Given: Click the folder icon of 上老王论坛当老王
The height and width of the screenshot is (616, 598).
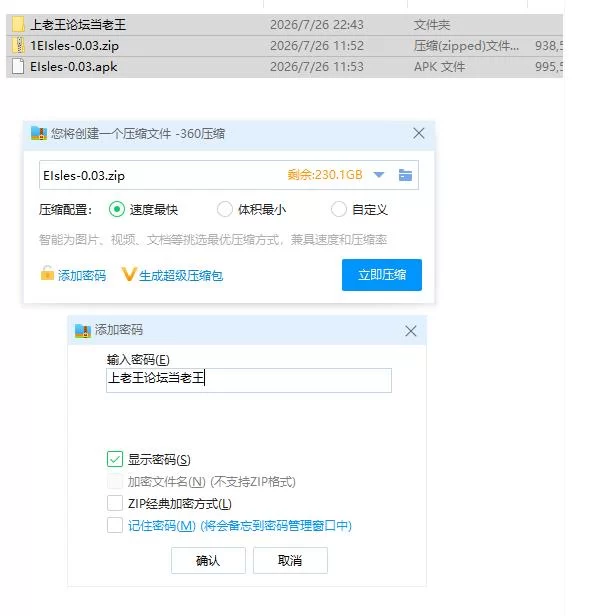Looking at the screenshot, I should [x=18, y=24].
